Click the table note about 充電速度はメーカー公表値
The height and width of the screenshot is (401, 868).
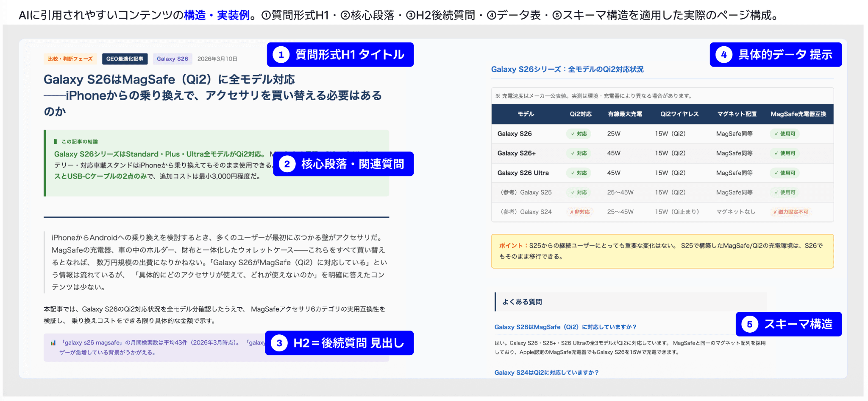click(x=593, y=96)
